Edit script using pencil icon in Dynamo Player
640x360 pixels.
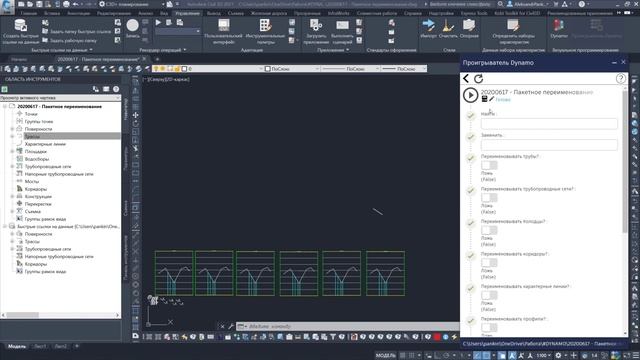(x=491, y=99)
